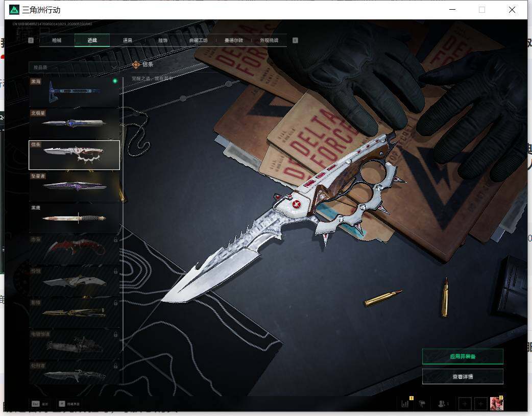Click the green equipped indicator on 黑海
The width and height of the screenshot is (532, 416).
115,81
